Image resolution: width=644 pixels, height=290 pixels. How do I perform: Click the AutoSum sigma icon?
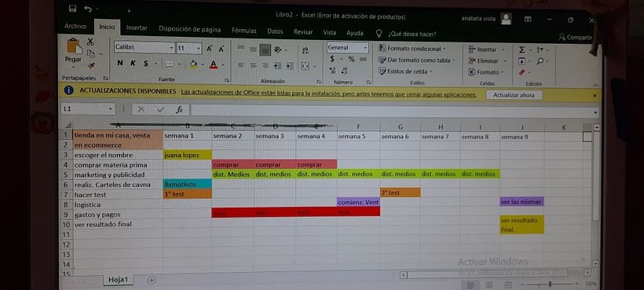(x=521, y=50)
